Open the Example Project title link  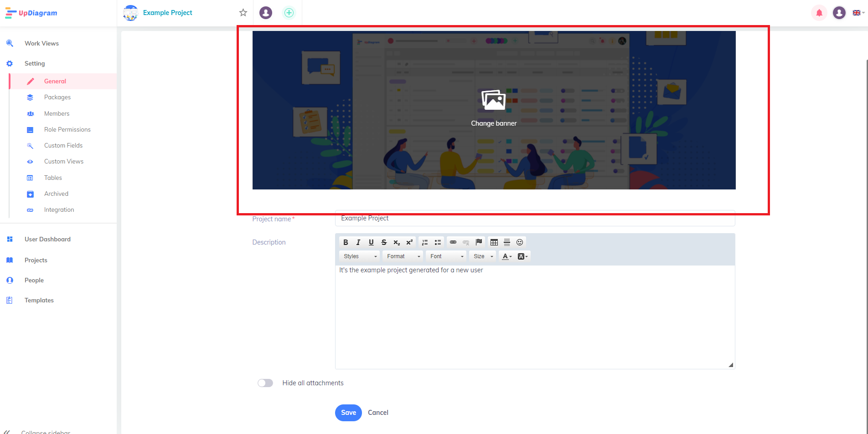167,13
